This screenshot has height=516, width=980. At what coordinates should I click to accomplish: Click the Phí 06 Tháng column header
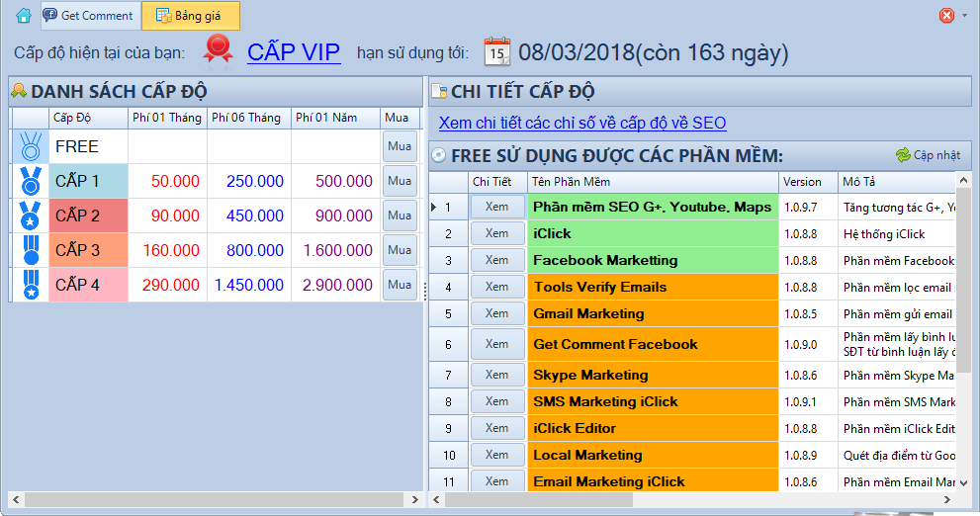(249, 118)
